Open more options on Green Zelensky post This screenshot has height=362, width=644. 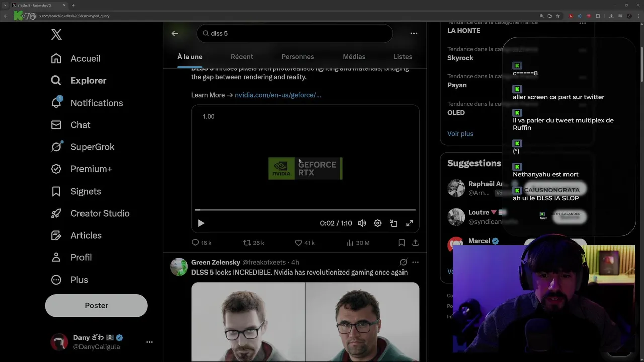(x=415, y=262)
